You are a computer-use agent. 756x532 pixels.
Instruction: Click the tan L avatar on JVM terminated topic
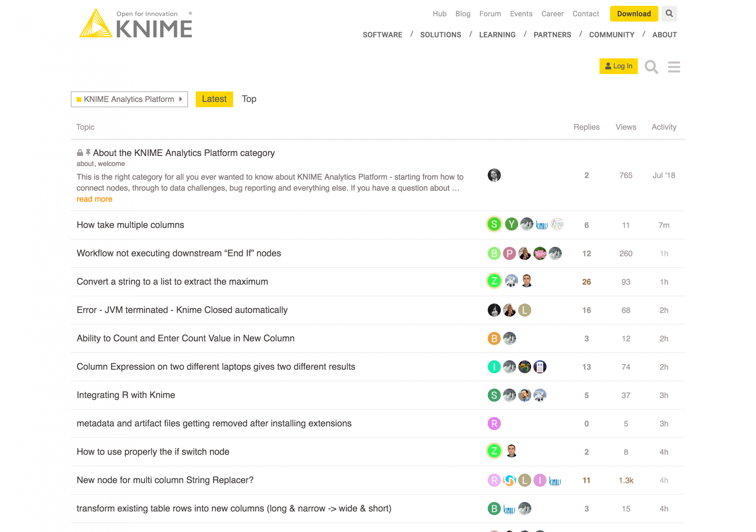click(525, 310)
